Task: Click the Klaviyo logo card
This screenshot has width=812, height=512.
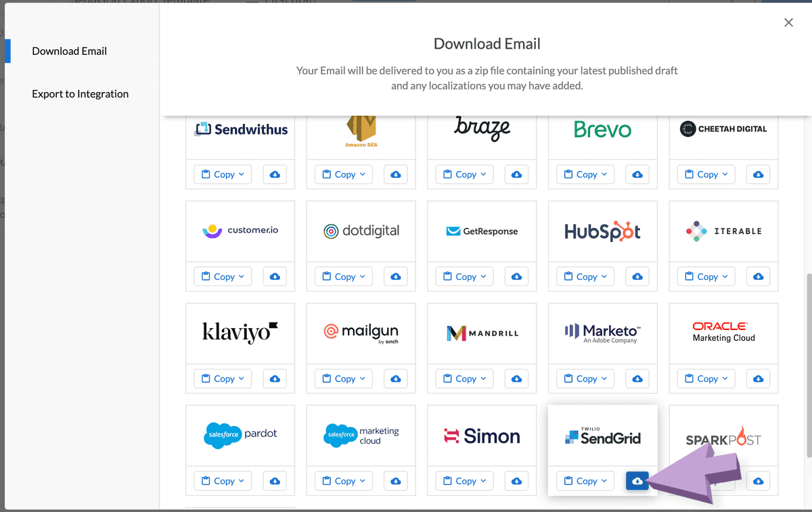Action: coord(240,333)
